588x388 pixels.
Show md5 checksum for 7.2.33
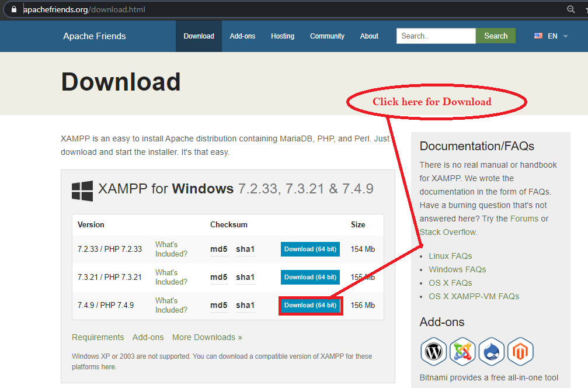pos(218,249)
